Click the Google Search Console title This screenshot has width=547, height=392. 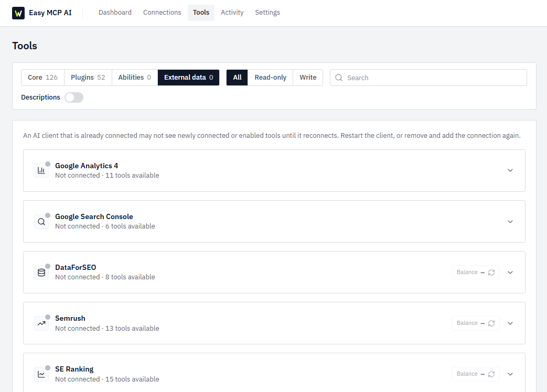pos(94,217)
